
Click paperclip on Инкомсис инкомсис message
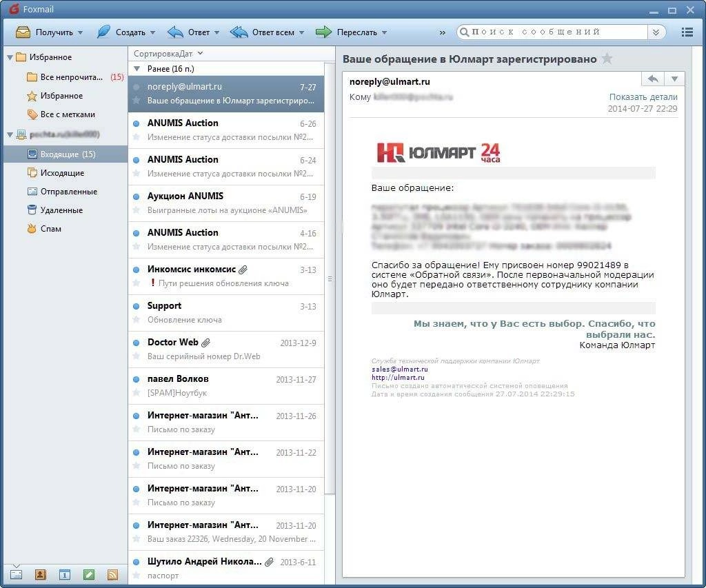[243, 270]
